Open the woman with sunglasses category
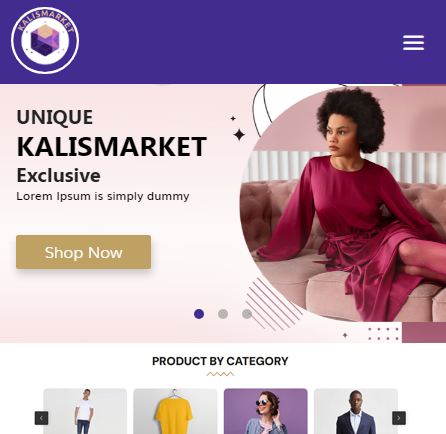Viewport: 446px width, 434px height. pos(266,411)
